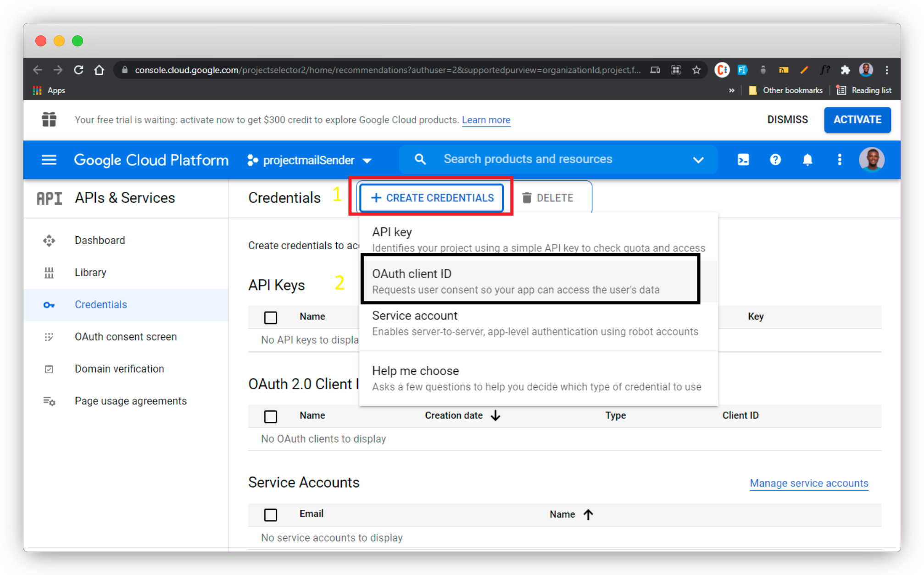Open the Chrome extensions puzzle icon
This screenshot has width=924, height=575.
coord(845,70)
